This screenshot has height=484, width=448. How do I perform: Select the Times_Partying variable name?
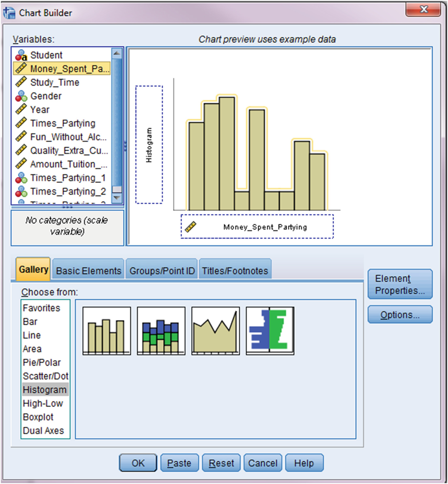point(63,123)
